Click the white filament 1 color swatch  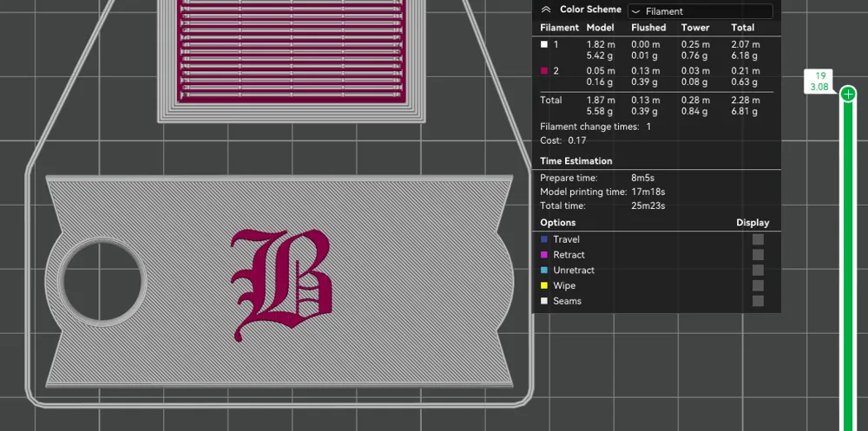[544, 44]
